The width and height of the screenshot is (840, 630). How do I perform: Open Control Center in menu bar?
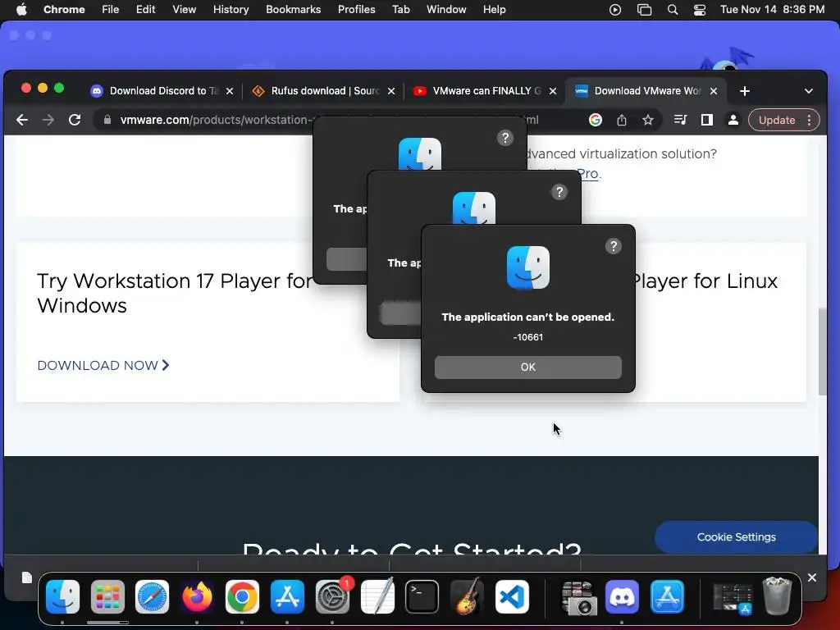699,10
